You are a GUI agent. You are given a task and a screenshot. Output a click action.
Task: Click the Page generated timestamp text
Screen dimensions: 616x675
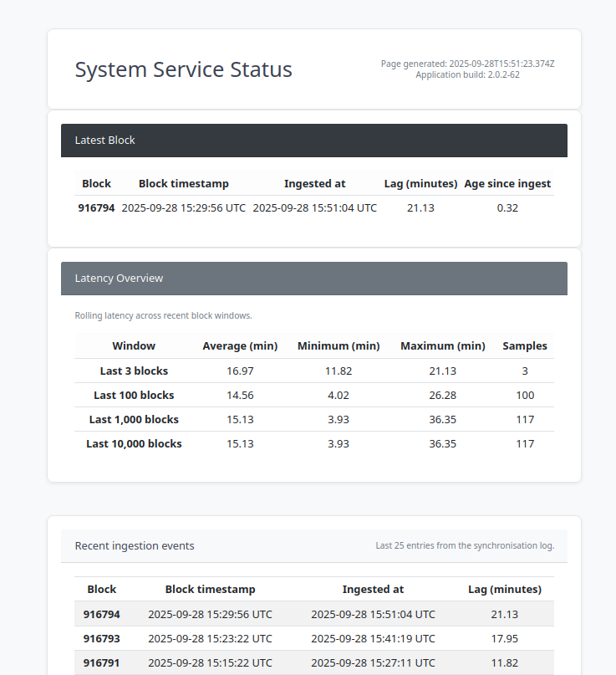pyautogui.click(x=467, y=64)
